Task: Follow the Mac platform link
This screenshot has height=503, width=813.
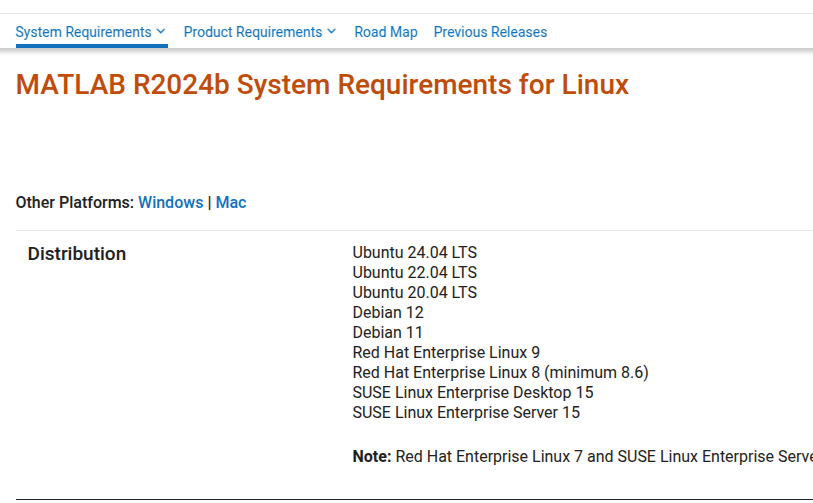Action: (231, 202)
